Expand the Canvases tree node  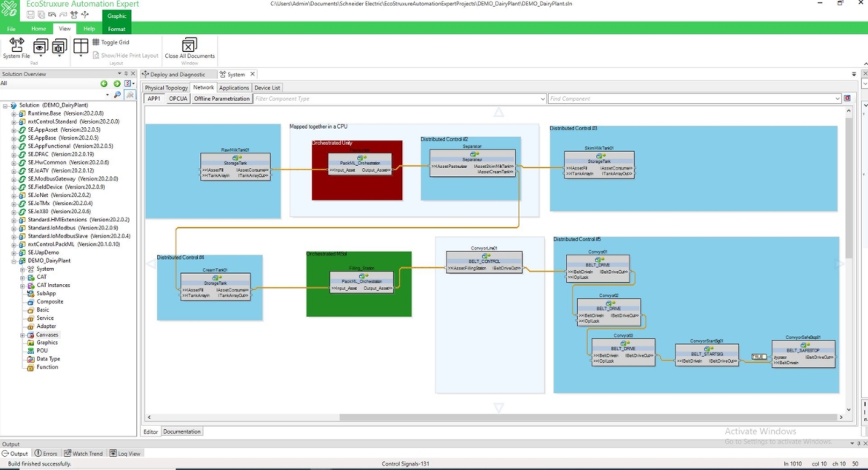pyautogui.click(x=22, y=335)
